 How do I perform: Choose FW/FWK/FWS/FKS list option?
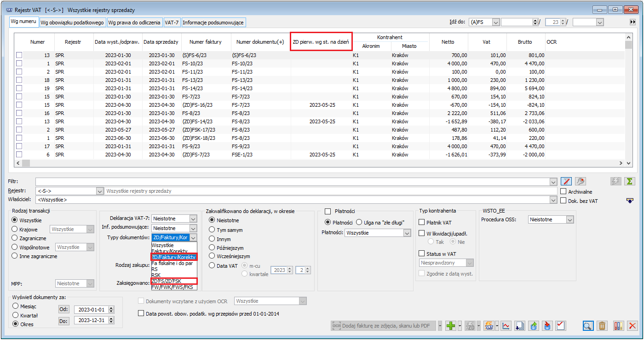click(x=174, y=287)
